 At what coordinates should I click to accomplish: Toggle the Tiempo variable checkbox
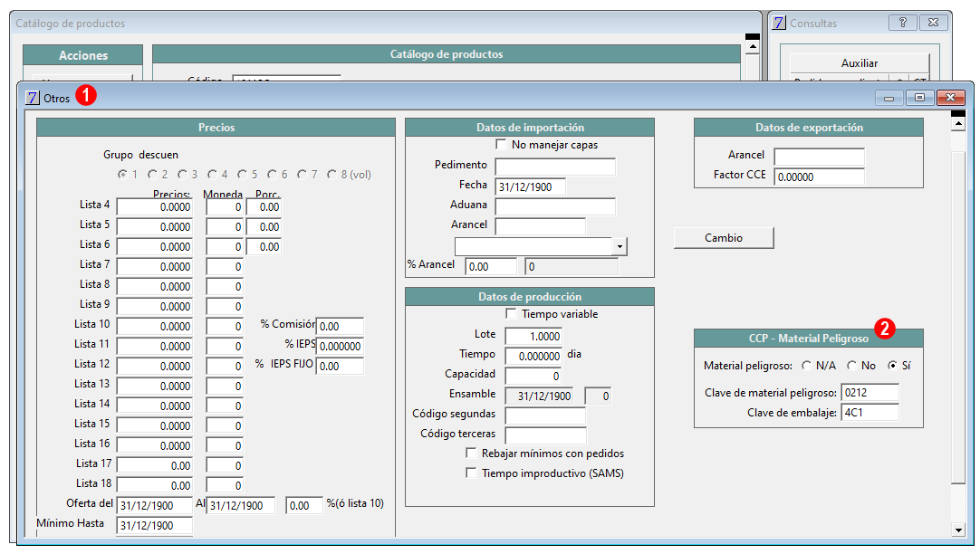tap(511, 313)
